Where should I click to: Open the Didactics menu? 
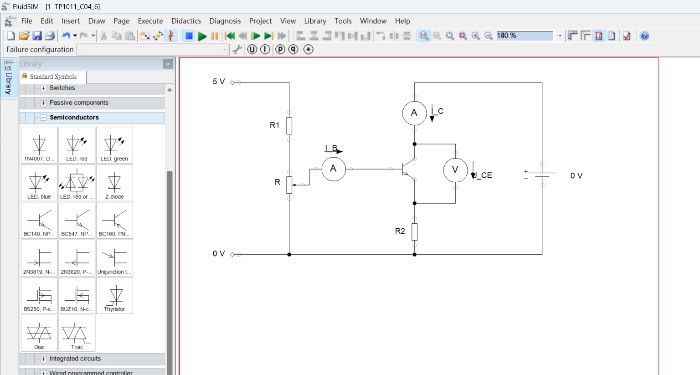pyautogui.click(x=186, y=21)
